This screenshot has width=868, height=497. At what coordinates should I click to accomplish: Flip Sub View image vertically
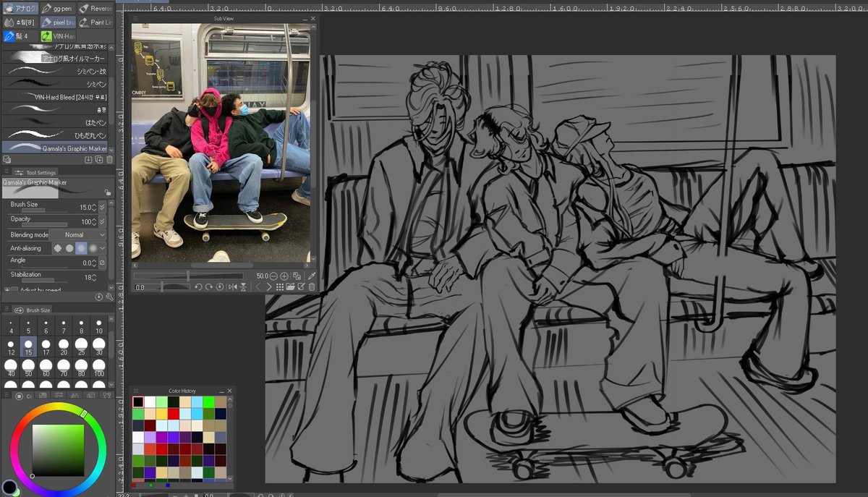(243, 287)
